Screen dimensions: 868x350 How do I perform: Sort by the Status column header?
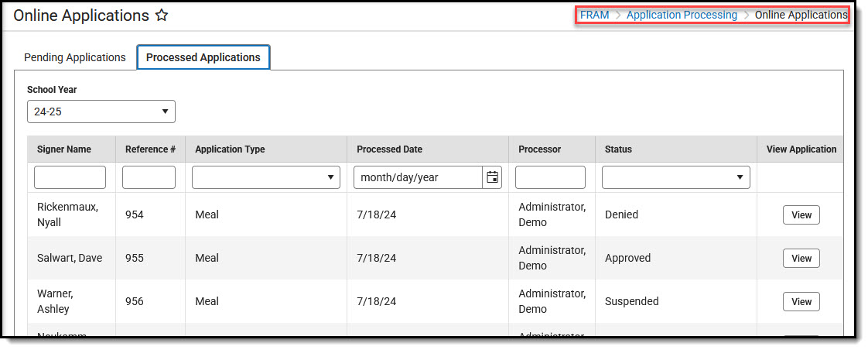[618, 149]
